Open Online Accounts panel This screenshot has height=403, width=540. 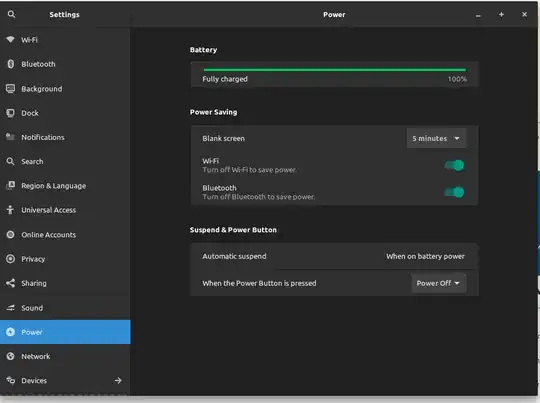[65, 235]
